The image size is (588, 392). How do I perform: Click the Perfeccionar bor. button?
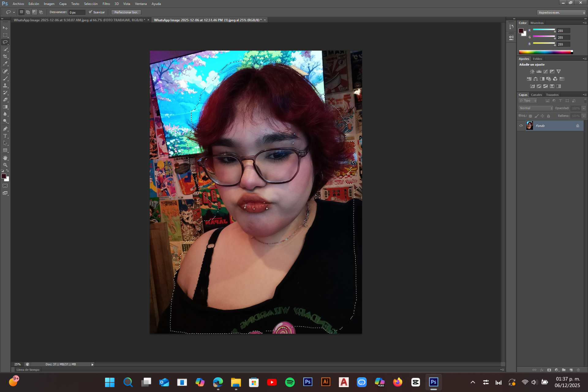[x=126, y=12]
